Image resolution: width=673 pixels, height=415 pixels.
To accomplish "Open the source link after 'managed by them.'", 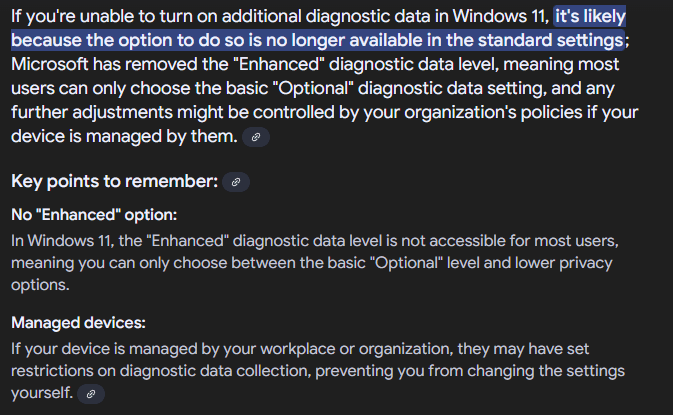I will pyautogui.click(x=256, y=137).
